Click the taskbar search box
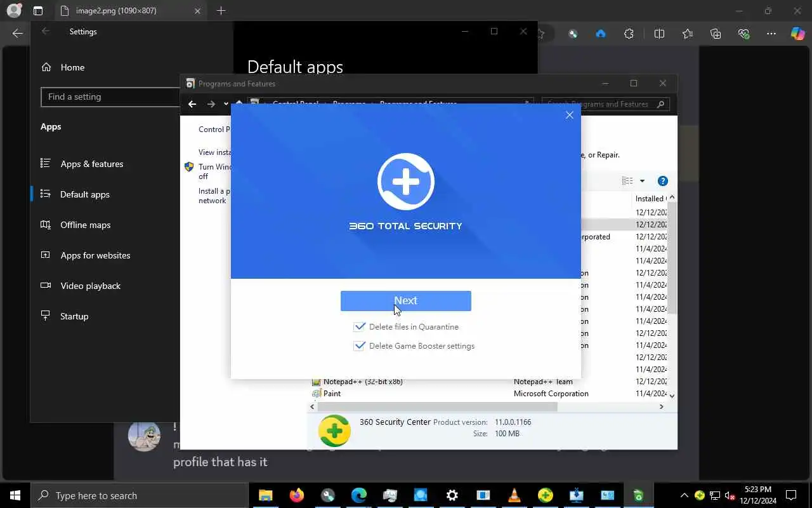Viewport: 812px width, 508px height. point(140,495)
